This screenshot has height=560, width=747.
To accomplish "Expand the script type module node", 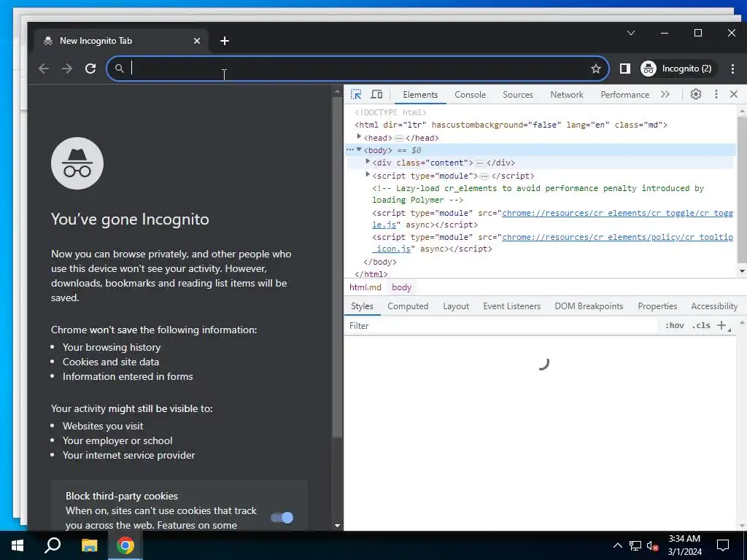I will tap(368, 175).
